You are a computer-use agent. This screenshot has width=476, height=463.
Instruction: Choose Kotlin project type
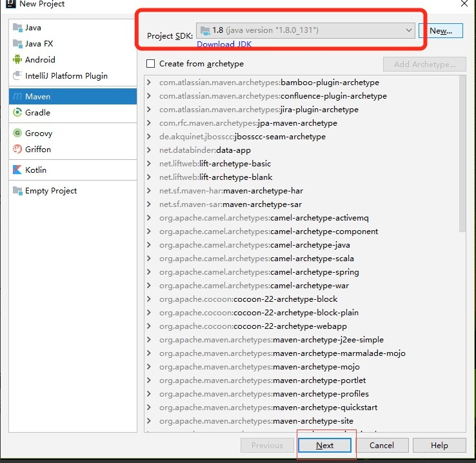click(x=73, y=170)
